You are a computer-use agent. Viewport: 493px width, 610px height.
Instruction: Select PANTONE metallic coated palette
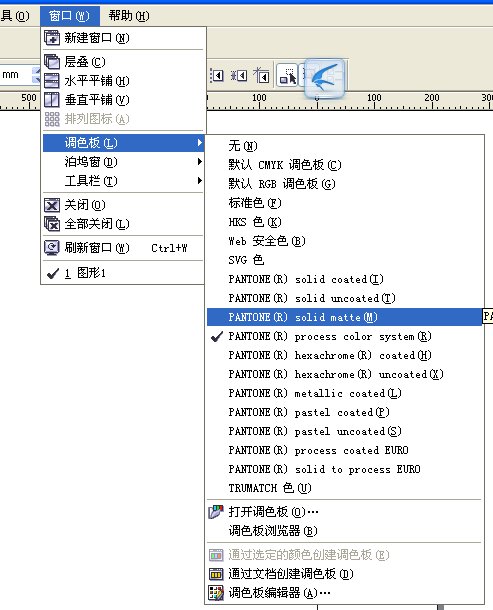[344, 393]
